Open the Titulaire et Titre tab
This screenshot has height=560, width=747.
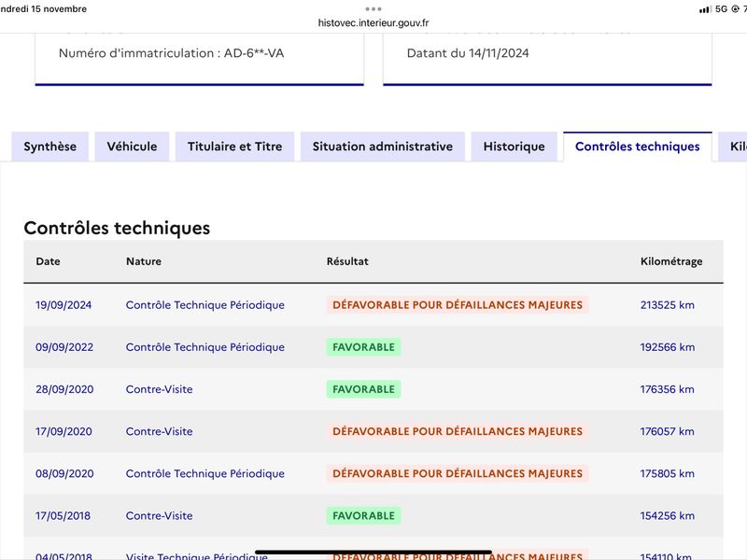235,147
